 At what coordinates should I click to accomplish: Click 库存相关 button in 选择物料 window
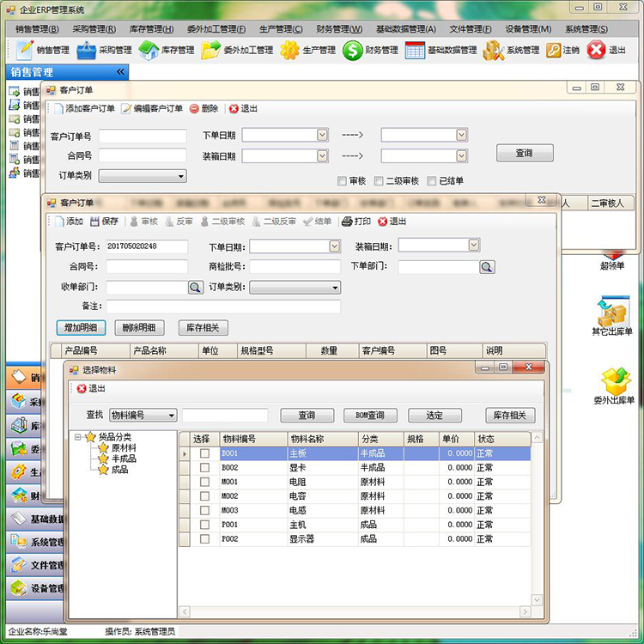510,416
